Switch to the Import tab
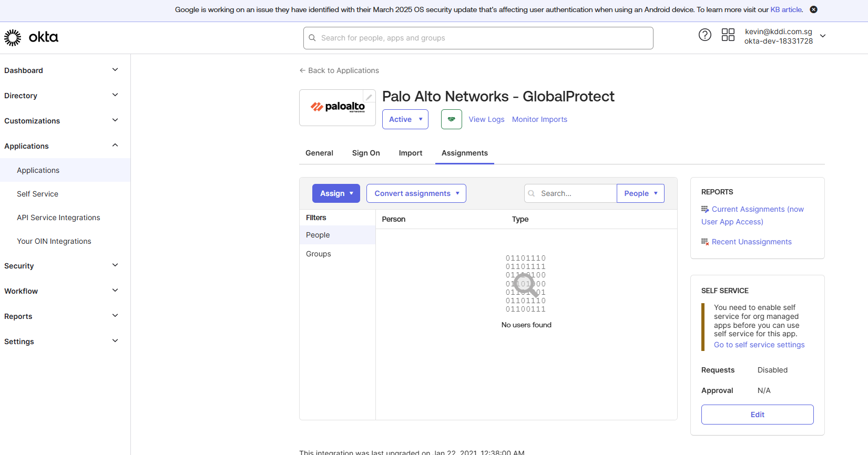 (x=411, y=153)
